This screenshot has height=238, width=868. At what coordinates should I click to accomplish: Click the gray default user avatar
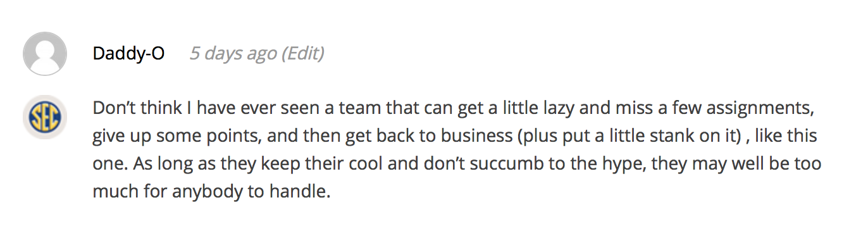tap(45, 54)
